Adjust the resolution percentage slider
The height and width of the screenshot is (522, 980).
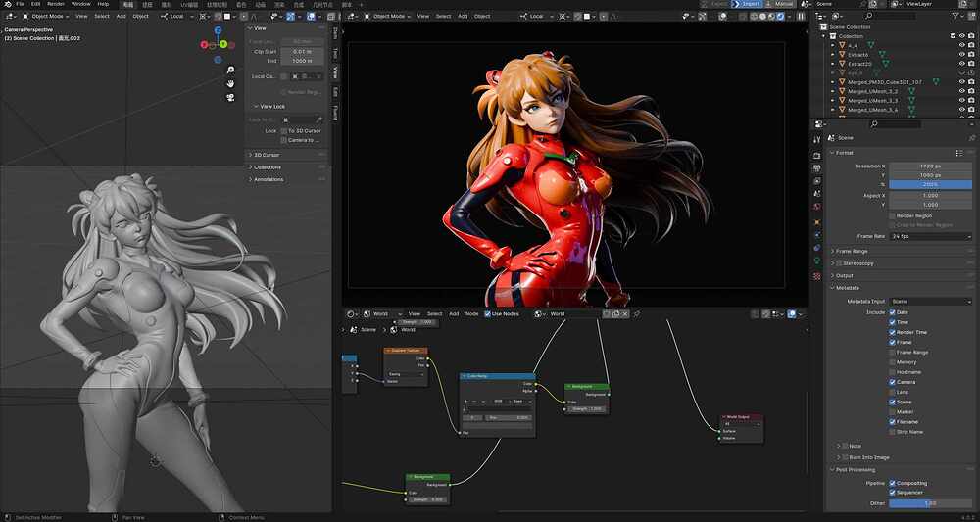point(931,185)
